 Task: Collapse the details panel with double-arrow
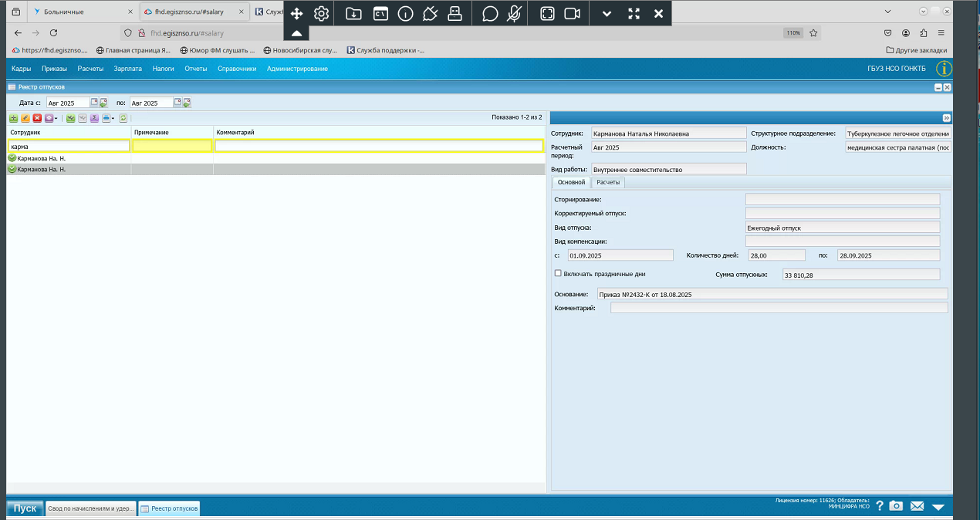coord(947,118)
